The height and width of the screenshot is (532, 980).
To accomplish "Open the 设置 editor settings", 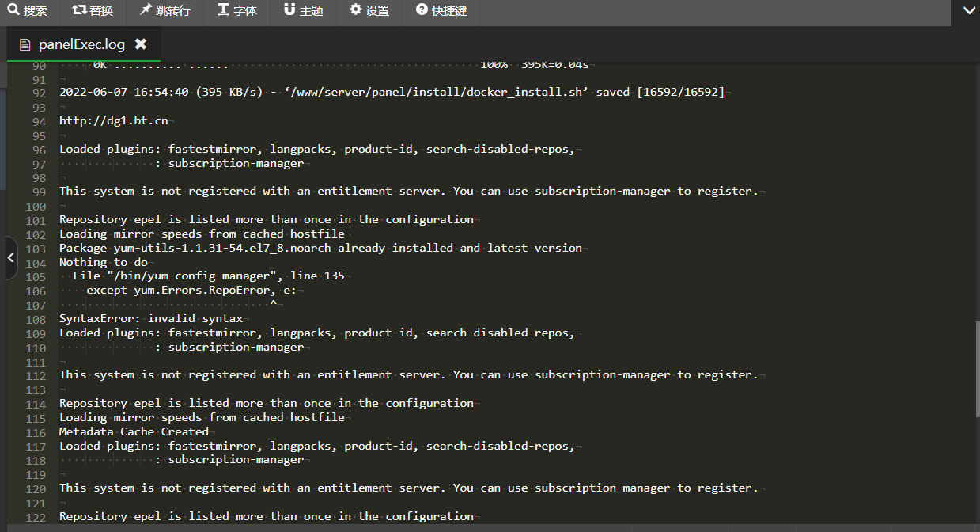I will 369,11.
